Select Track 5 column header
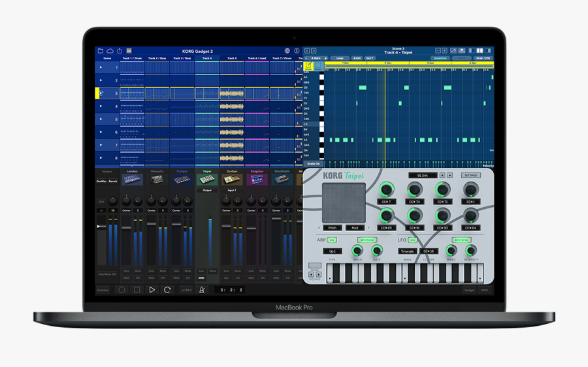This screenshot has height=367, width=588. point(232,58)
